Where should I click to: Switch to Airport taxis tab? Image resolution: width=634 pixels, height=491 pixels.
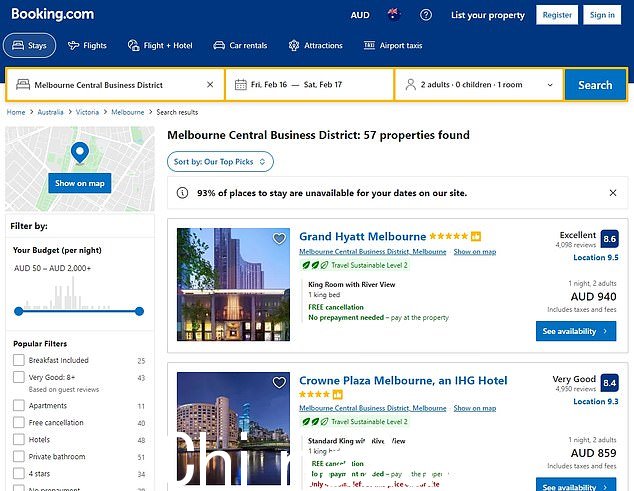[x=393, y=45]
